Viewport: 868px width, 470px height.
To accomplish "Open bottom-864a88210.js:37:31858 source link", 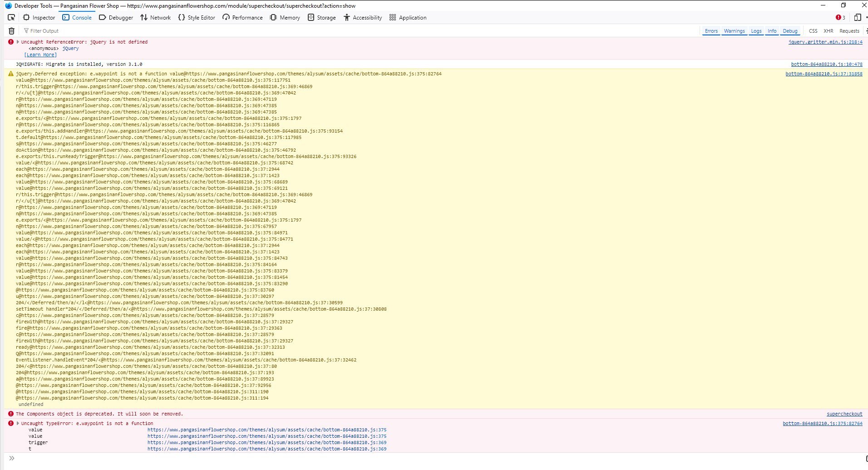I will point(824,74).
